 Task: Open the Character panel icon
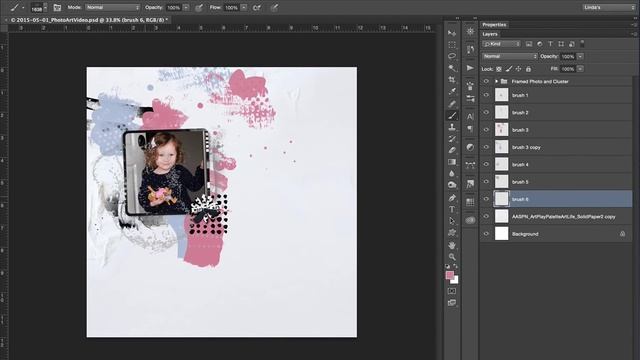pyautogui.click(x=470, y=117)
